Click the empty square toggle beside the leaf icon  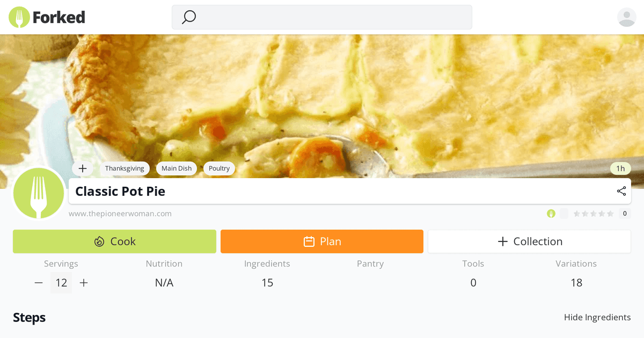tap(563, 213)
